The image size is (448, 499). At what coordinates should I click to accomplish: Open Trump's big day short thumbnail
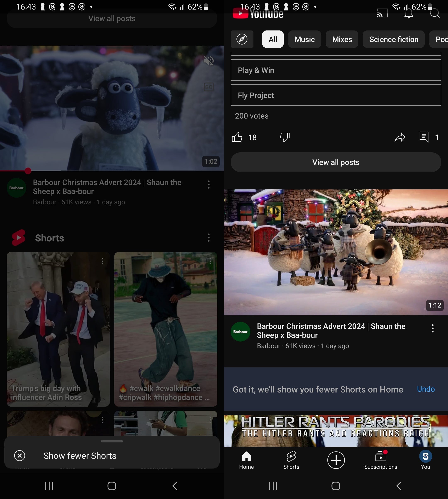[x=58, y=329]
